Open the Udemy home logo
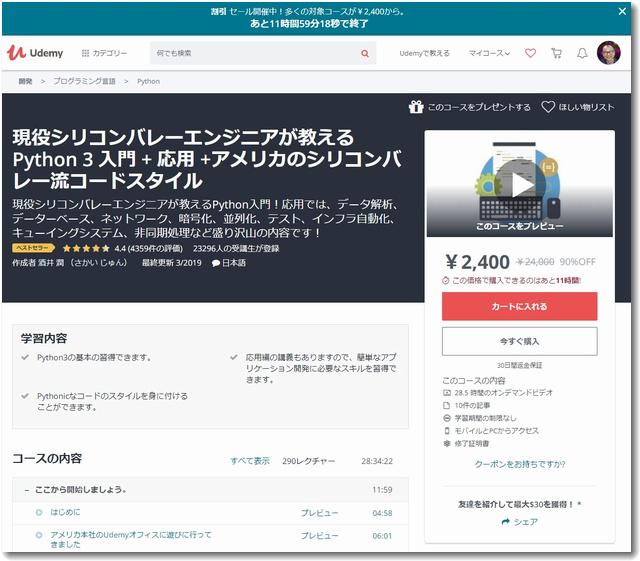 click(35, 53)
